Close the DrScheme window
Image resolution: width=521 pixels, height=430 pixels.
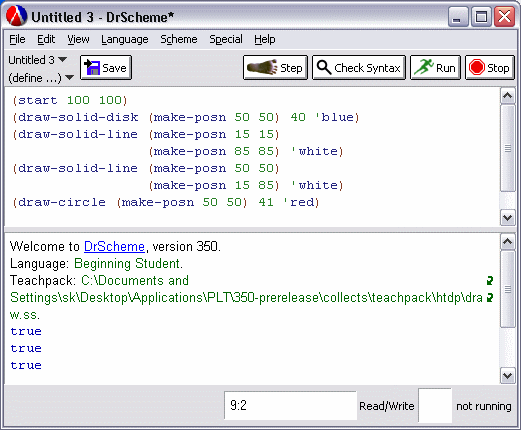(x=504, y=17)
